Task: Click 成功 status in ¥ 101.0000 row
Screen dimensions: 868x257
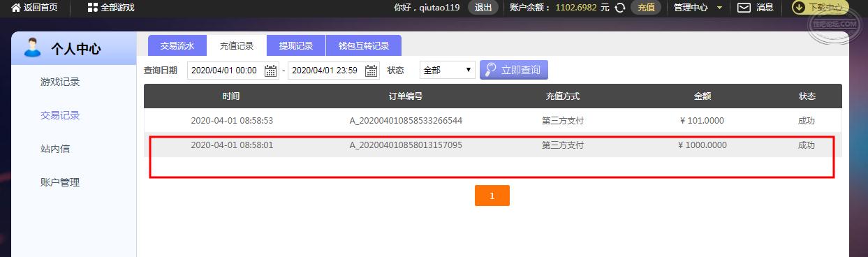Action: [x=807, y=120]
